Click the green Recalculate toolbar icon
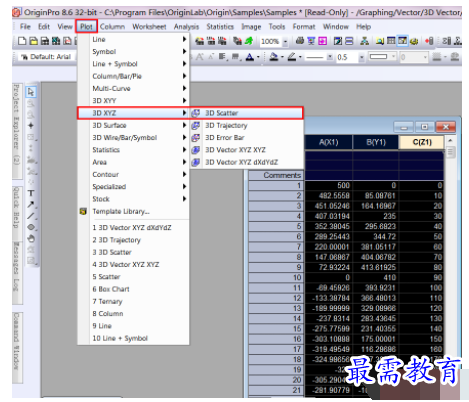Screen dimensions: 469x402 [x=249, y=41]
